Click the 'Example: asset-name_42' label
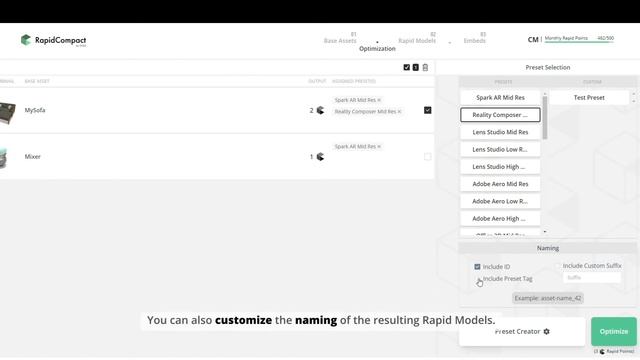This screenshot has height=360, width=640. coord(548,298)
